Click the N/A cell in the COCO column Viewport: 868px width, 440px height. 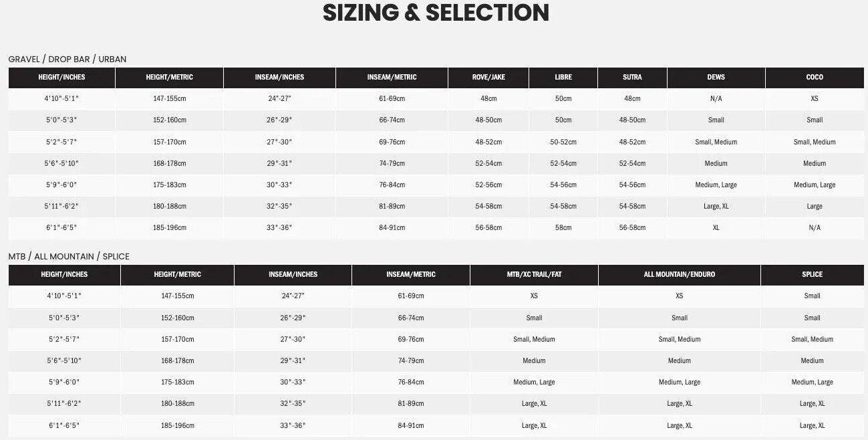point(815,228)
